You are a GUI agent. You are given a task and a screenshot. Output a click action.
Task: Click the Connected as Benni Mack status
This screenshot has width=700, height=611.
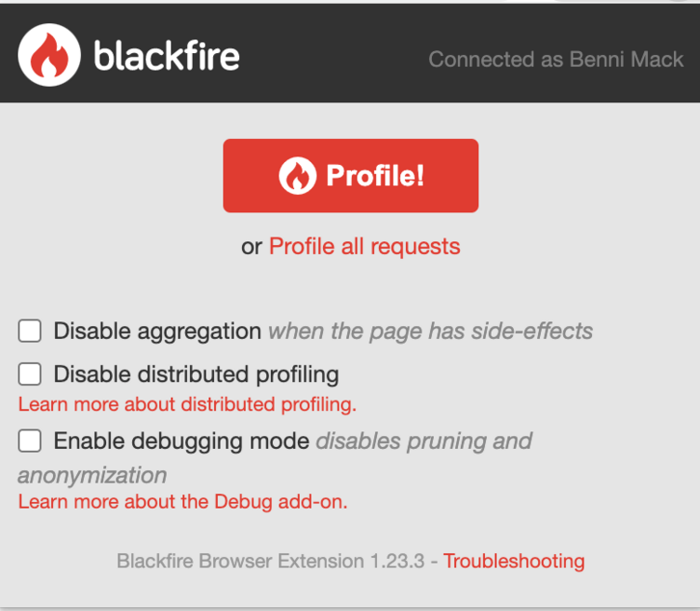(x=556, y=60)
